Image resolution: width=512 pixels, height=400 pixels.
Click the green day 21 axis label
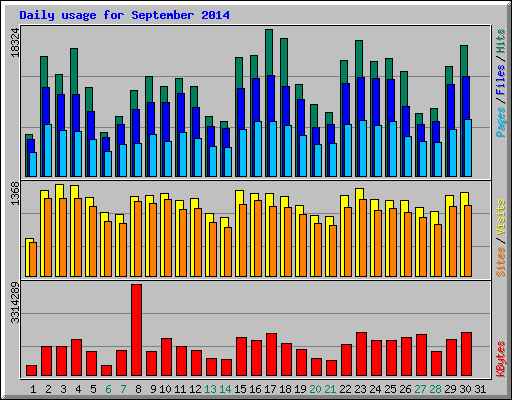330,389
